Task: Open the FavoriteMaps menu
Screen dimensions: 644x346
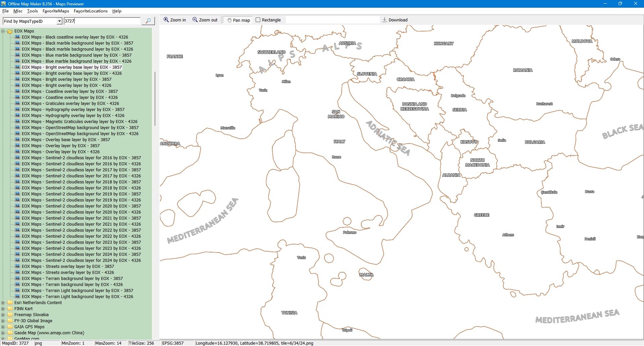Action: (x=56, y=11)
